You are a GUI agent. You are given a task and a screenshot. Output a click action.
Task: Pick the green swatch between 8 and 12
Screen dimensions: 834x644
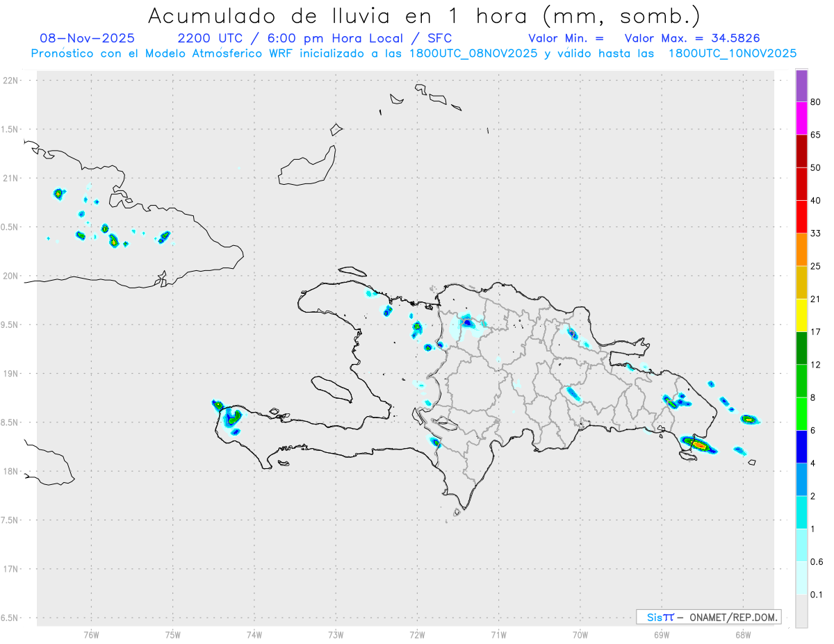click(801, 381)
